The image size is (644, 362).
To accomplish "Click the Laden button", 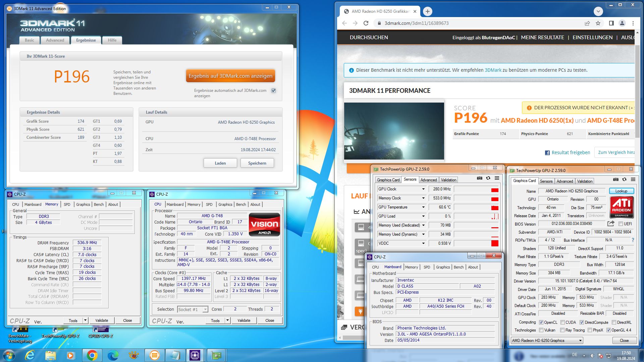I will pyautogui.click(x=220, y=163).
